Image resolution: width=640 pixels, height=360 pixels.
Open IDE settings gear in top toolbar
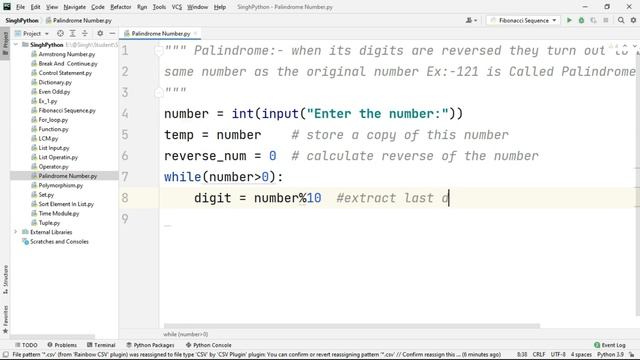633,20
